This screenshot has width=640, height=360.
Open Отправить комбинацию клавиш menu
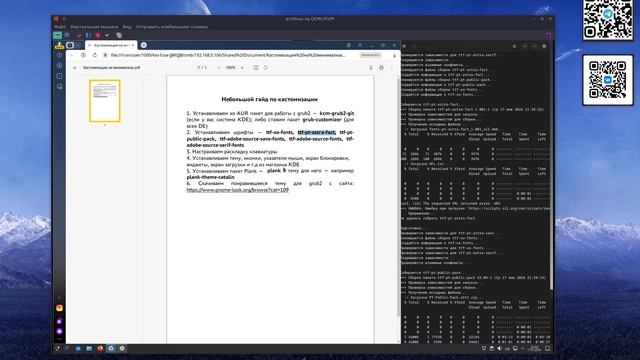click(x=172, y=27)
